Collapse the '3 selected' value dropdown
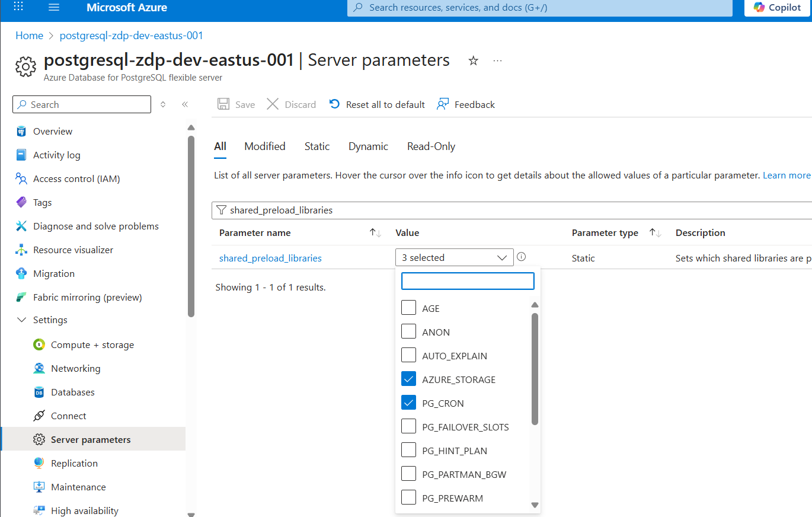The width and height of the screenshot is (812, 517). pyautogui.click(x=454, y=257)
